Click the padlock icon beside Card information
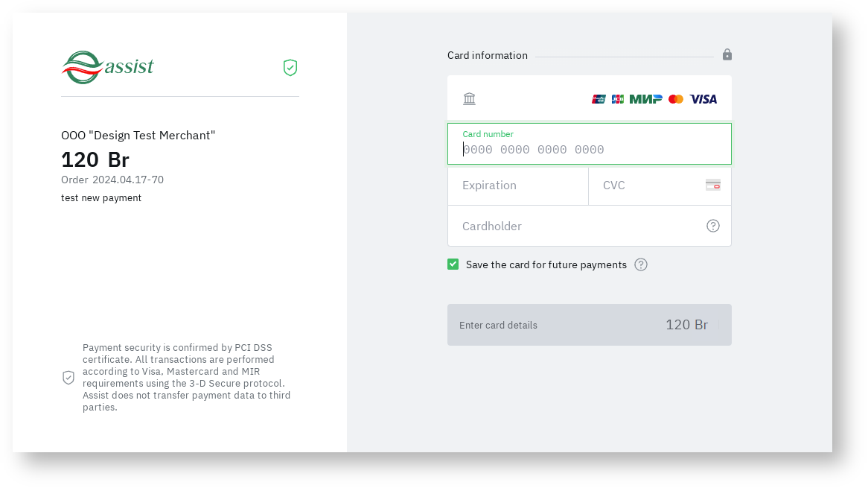The height and width of the screenshot is (488, 868). pos(727,54)
